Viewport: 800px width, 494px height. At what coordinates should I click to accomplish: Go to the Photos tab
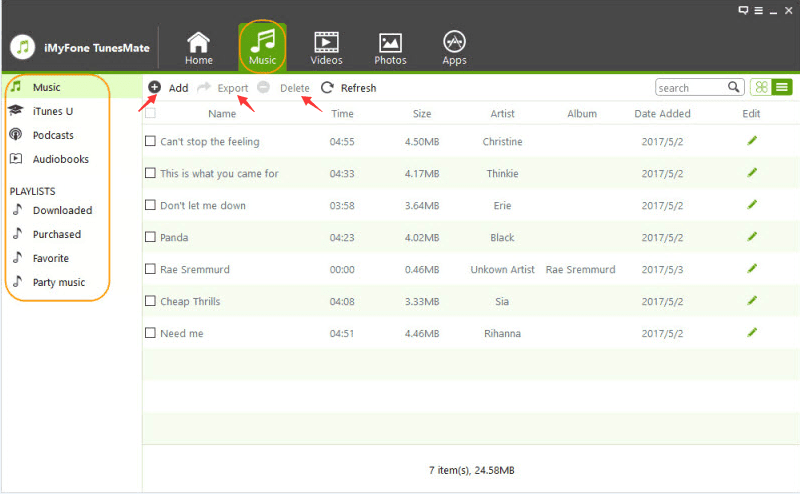[390, 47]
